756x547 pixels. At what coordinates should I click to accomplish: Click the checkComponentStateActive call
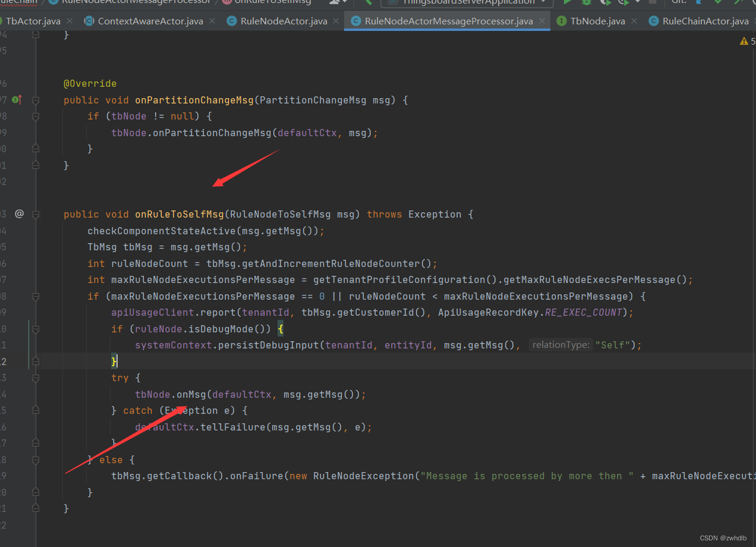tap(162, 231)
